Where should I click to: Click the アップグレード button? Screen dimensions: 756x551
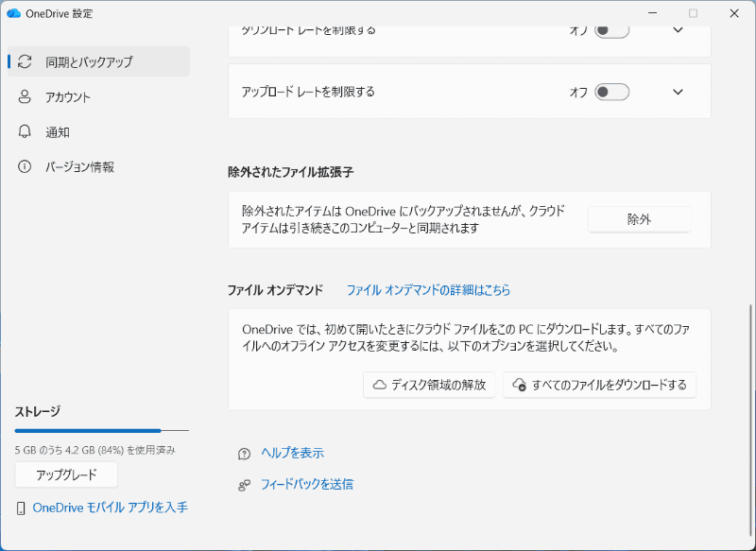pyautogui.click(x=66, y=474)
